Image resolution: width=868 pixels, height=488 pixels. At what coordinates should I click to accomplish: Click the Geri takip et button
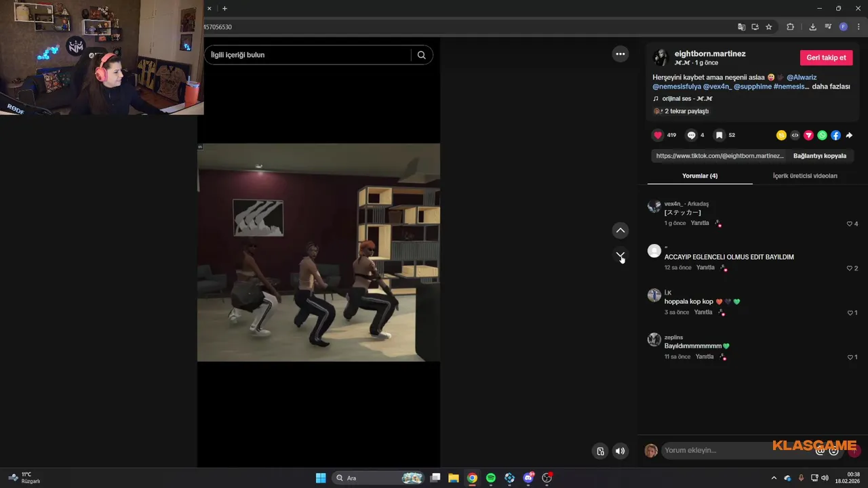click(826, 58)
